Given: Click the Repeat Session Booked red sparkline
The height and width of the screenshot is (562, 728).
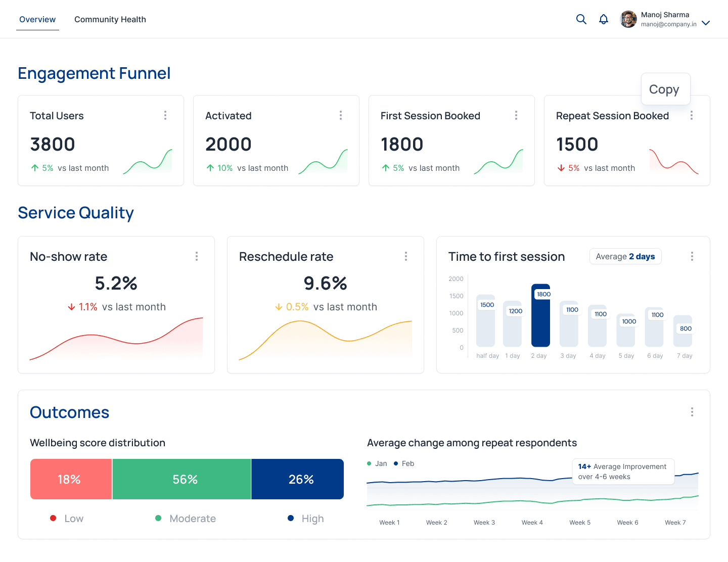Looking at the screenshot, I should pyautogui.click(x=674, y=162).
